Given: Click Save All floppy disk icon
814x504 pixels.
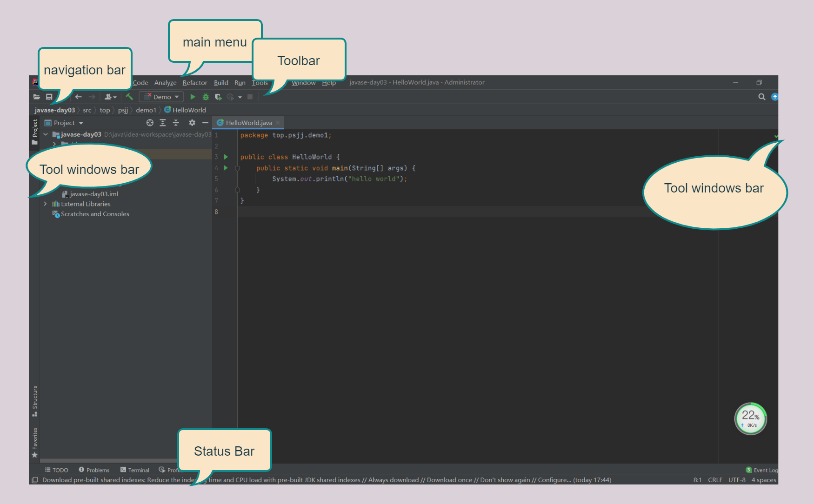Looking at the screenshot, I should pos(49,97).
